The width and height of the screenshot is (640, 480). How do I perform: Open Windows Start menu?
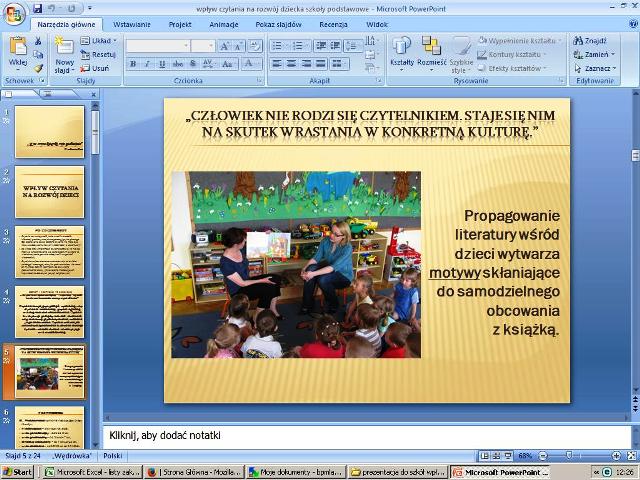click(x=17, y=472)
